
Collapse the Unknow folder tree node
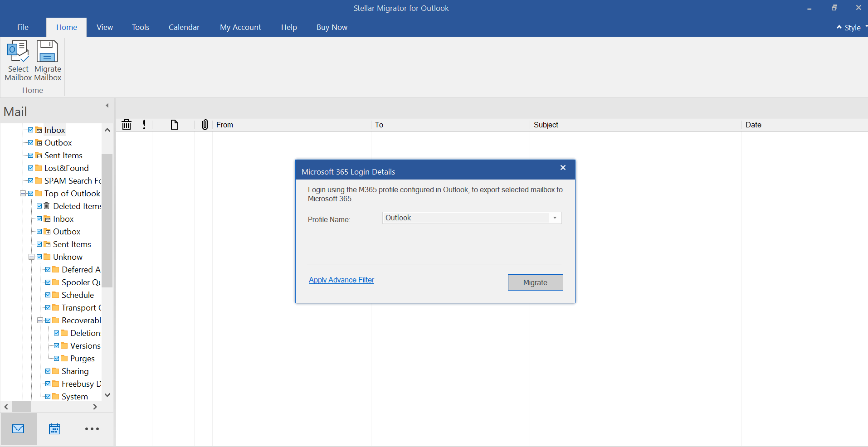pyautogui.click(x=31, y=257)
